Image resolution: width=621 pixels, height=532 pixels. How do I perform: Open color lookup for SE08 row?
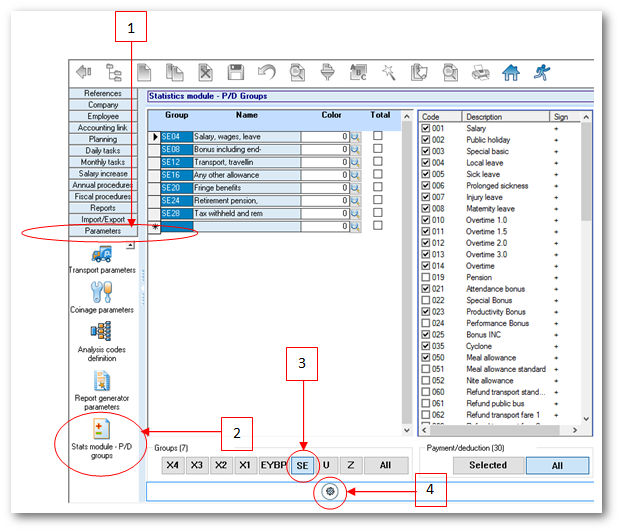point(354,149)
